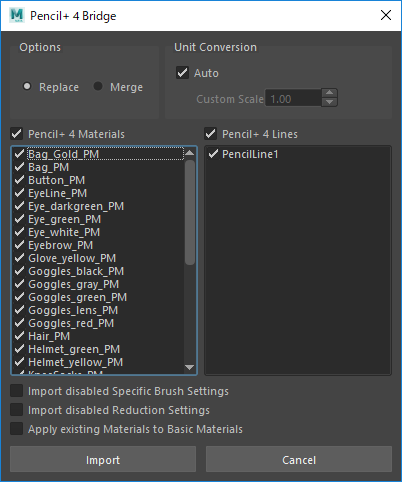Decrease Custom Scale with down arrow
Image resolution: width=402 pixels, height=482 pixels.
tap(329, 102)
